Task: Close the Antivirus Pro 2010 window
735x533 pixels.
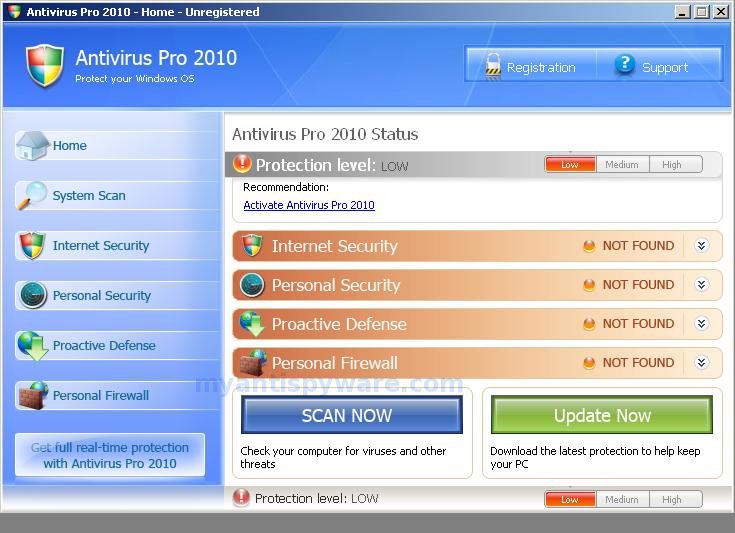Action: point(720,12)
